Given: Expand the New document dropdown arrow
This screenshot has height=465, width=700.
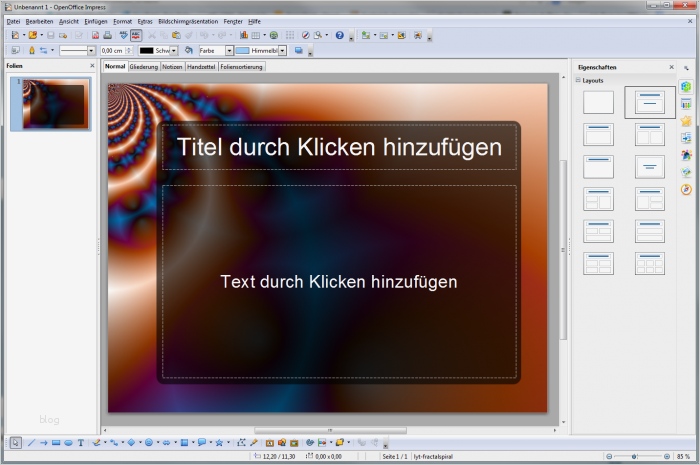Looking at the screenshot, I should point(24,35).
